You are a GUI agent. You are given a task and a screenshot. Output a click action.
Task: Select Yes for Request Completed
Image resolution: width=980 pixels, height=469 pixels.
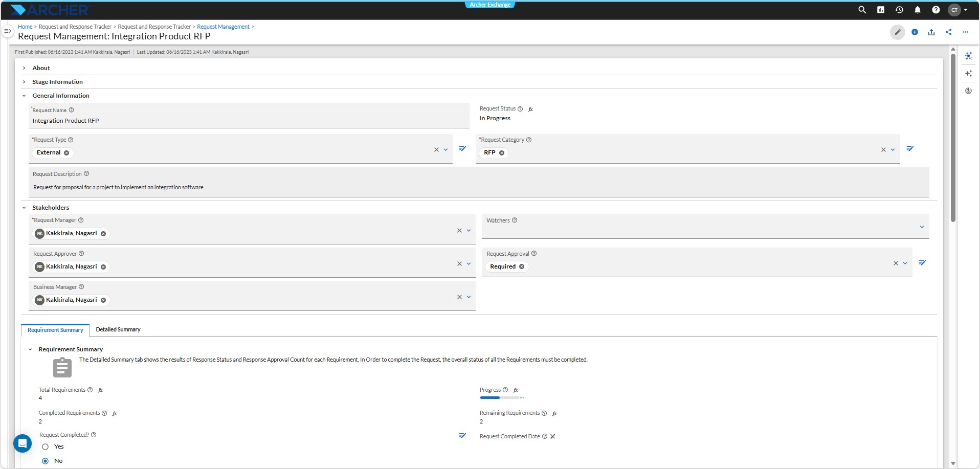coord(46,447)
